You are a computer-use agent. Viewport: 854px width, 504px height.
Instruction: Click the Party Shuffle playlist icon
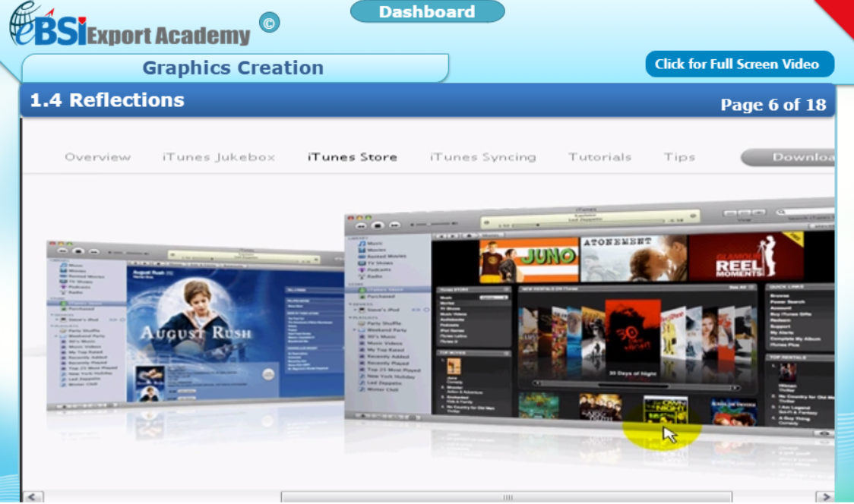click(360, 323)
